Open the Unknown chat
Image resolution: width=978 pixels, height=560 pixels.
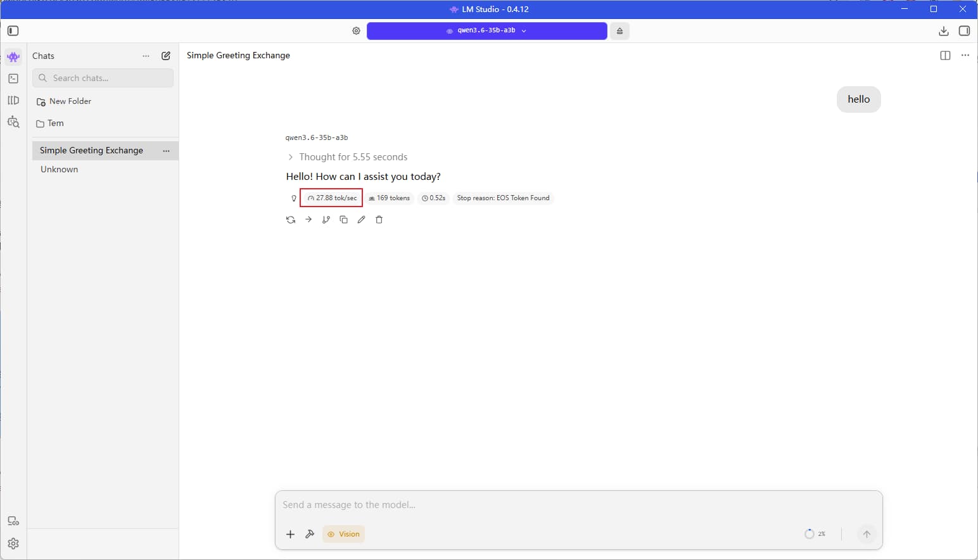click(60, 169)
